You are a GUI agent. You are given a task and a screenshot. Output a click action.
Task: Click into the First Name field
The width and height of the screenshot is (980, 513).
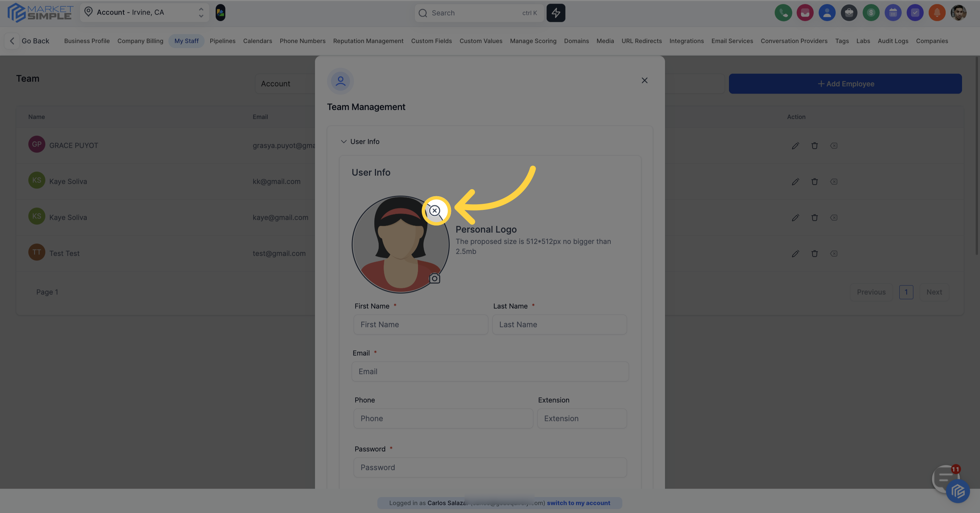[x=420, y=324]
